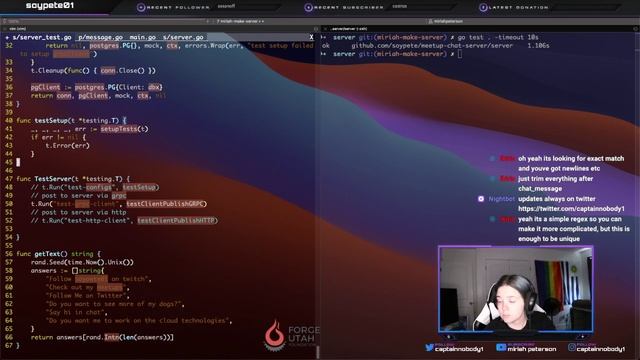Click the mirlah peterson YouTube label
The width and height of the screenshot is (640, 360).
click(532, 349)
